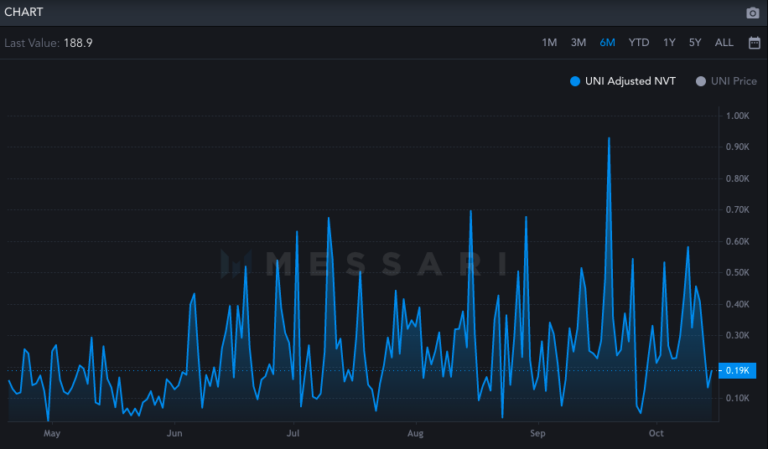768x449 pixels.
Task: Show ALL historical data
Action: coord(724,43)
